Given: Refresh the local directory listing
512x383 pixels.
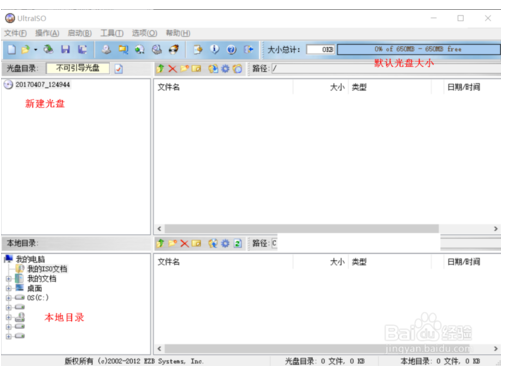Looking at the screenshot, I should [x=237, y=243].
